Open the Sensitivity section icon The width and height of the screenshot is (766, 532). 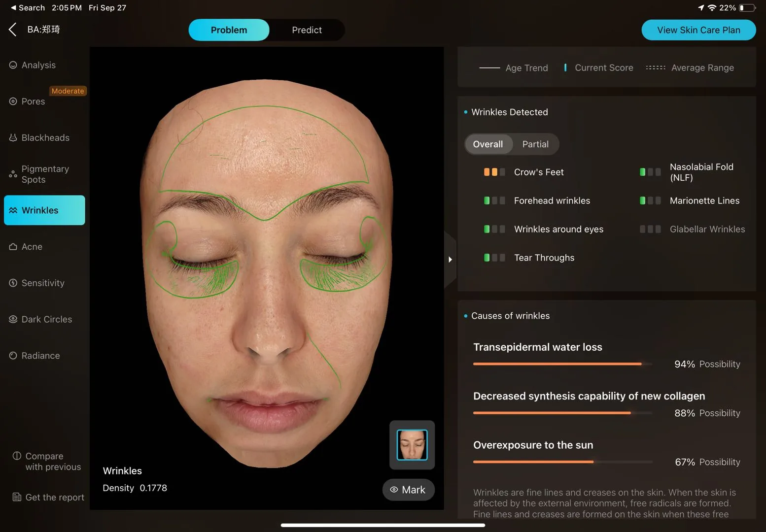[13, 283]
